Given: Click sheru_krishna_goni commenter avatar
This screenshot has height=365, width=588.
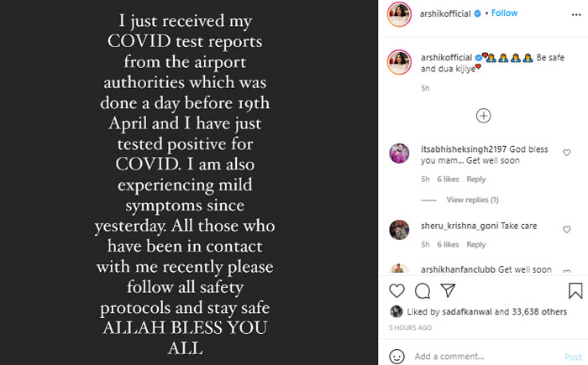Looking at the screenshot, I should pyautogui.click(x=400, y=229).
